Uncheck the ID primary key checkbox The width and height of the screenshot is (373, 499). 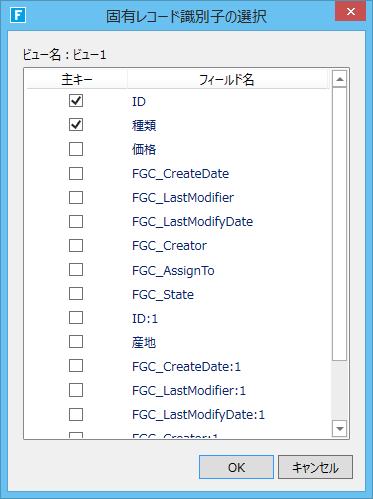coord(76,100)
